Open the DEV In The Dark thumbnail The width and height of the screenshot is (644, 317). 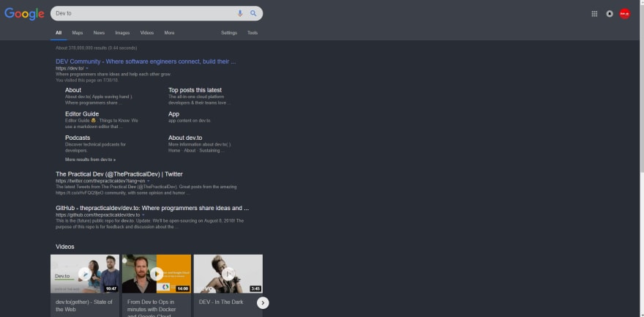click(228, 274)
